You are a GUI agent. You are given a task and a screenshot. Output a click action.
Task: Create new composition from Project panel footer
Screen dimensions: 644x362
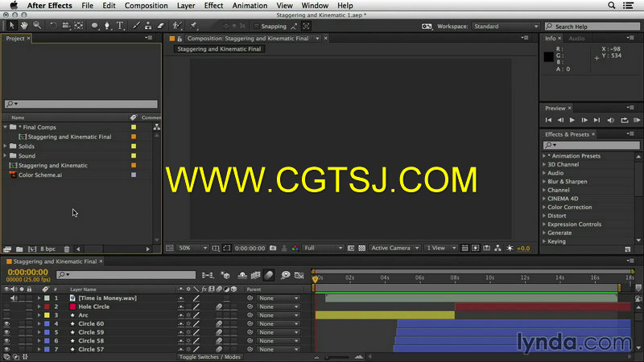tap(32, 249)
